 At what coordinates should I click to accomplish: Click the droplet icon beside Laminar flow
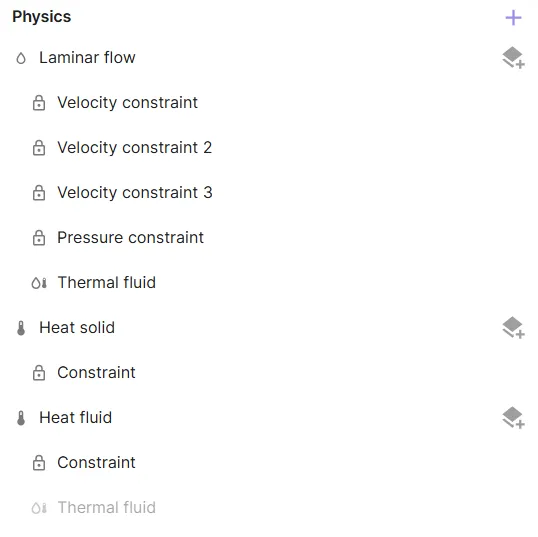pyautogui.click(x=21, y=58)
